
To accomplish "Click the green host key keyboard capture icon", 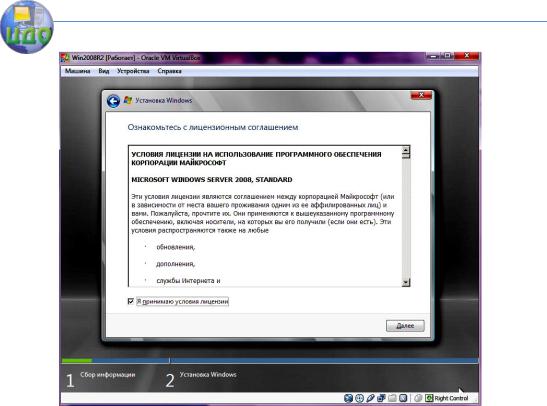I will click(429, 398).
